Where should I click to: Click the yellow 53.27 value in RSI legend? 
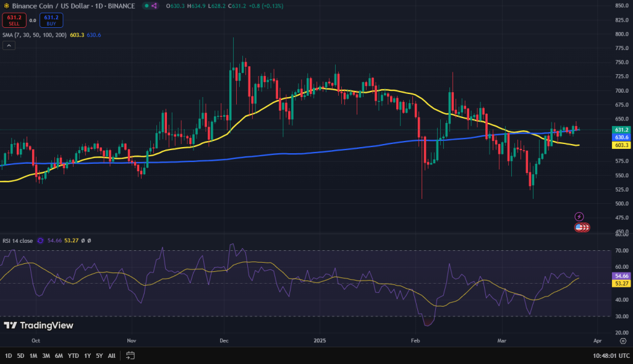[x=72, y=240]
